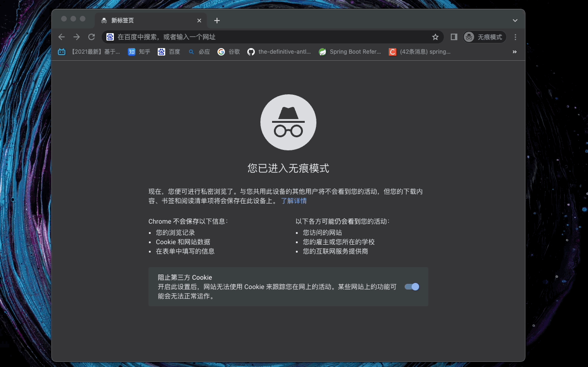
Task: Open the 谷歌 bookmark
Action: [229, 52]
